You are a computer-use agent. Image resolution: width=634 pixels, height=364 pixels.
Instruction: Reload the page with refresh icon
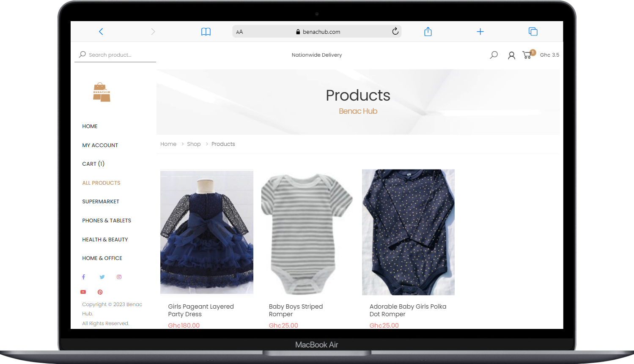pos(395,31)
